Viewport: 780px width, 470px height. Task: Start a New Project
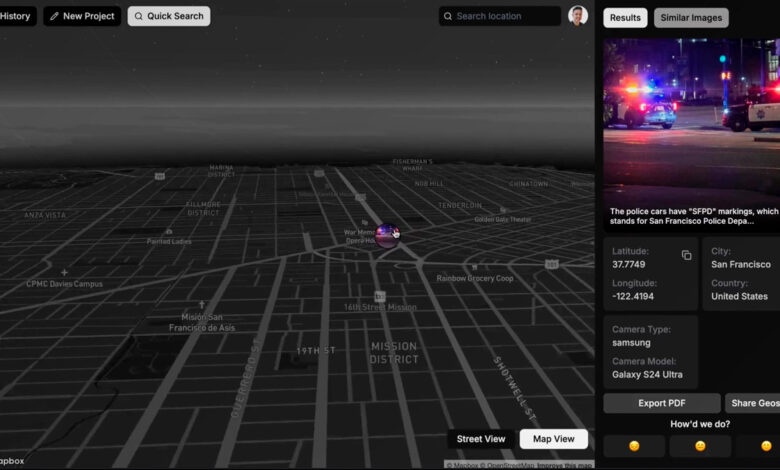coord(82,16)
